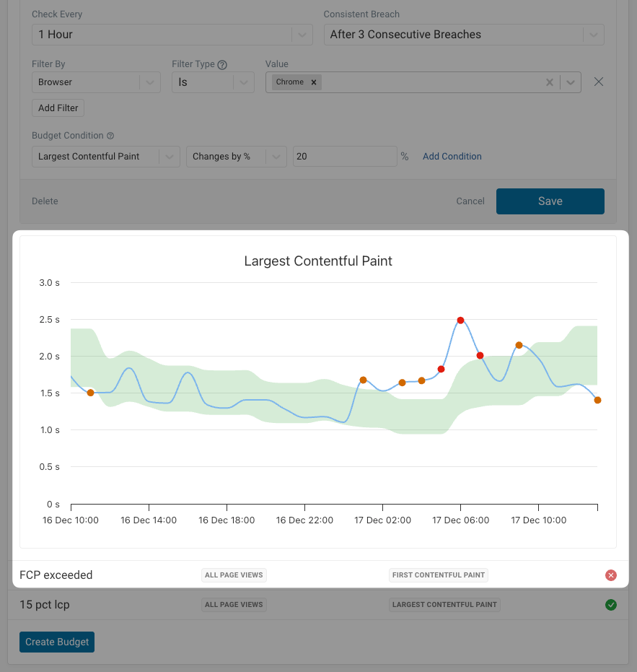The height and width of the screenshot is (672, 637).
Task: Click the Add Filter button
Action: pyautogui.click(x=58, y=108)
